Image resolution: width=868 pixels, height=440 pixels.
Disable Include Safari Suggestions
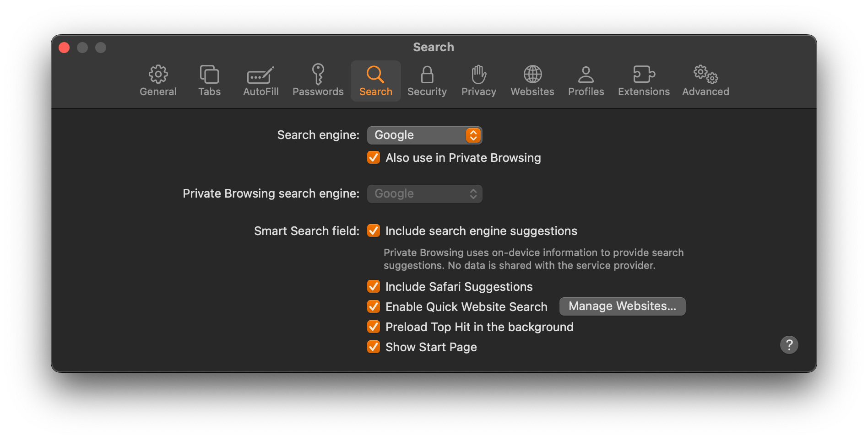(374, 286)
